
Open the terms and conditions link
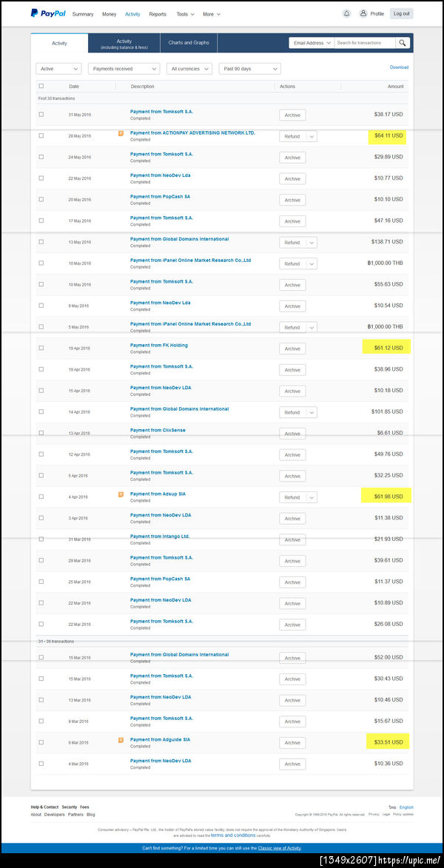point(233,835)
